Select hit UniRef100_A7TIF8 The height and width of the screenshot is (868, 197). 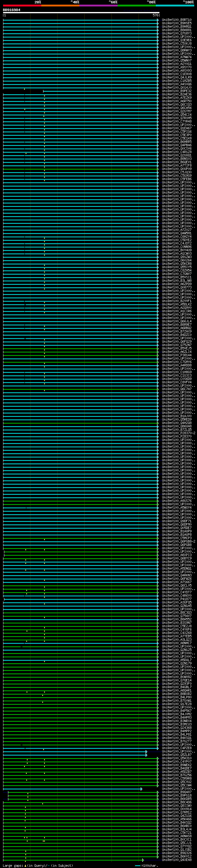point(176,165)
